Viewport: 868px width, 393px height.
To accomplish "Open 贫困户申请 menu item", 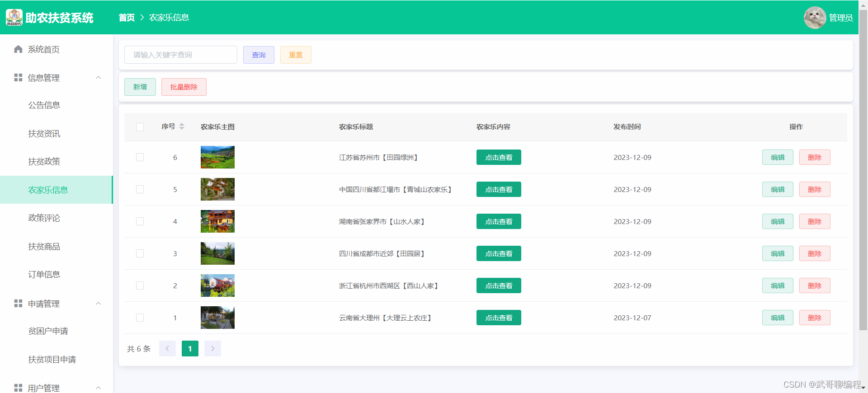I will (x=57, y=331).
